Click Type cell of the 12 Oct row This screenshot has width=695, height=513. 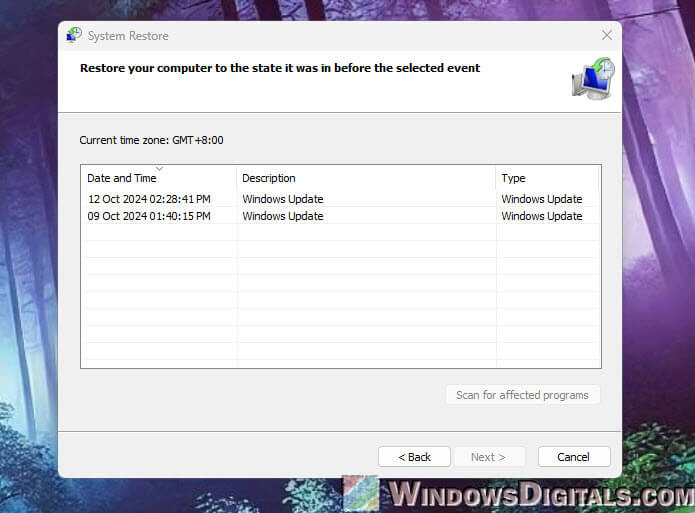click(542, 199)
